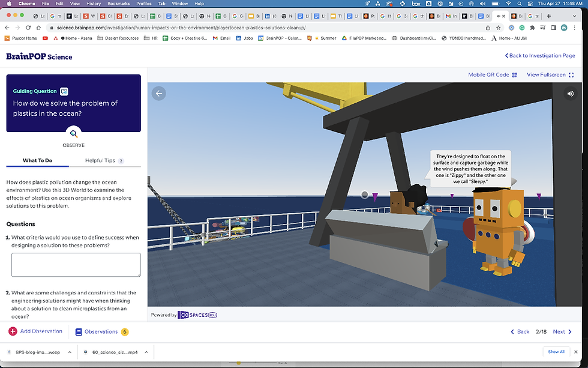Image resolution: width=588 pixels, height=368 pixels.
Task: Bookmark this page with star icon
Action: click(499, 28)
